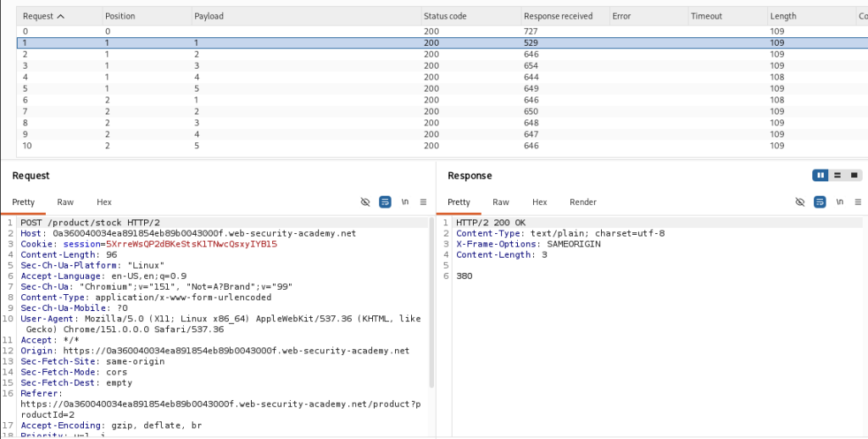Viewport: 868px width, 439px height.
Task: Select request row 2 with response 646
Action: coord(442,54)
